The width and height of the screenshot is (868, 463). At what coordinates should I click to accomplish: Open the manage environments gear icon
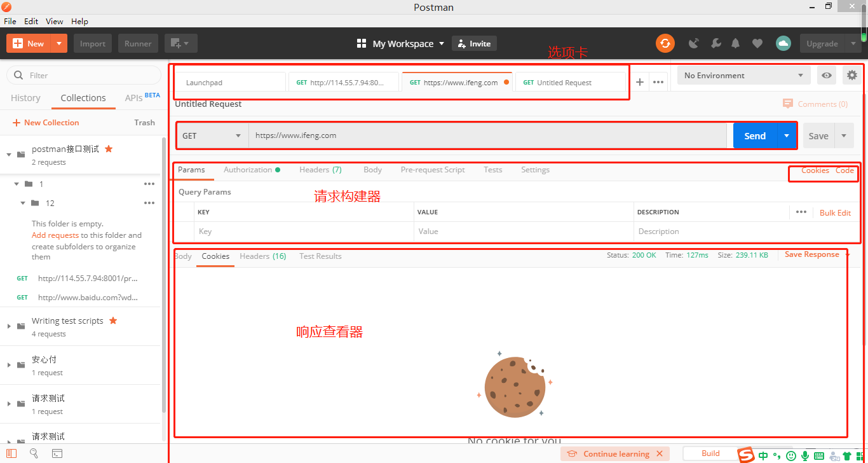tap(852, 75)
